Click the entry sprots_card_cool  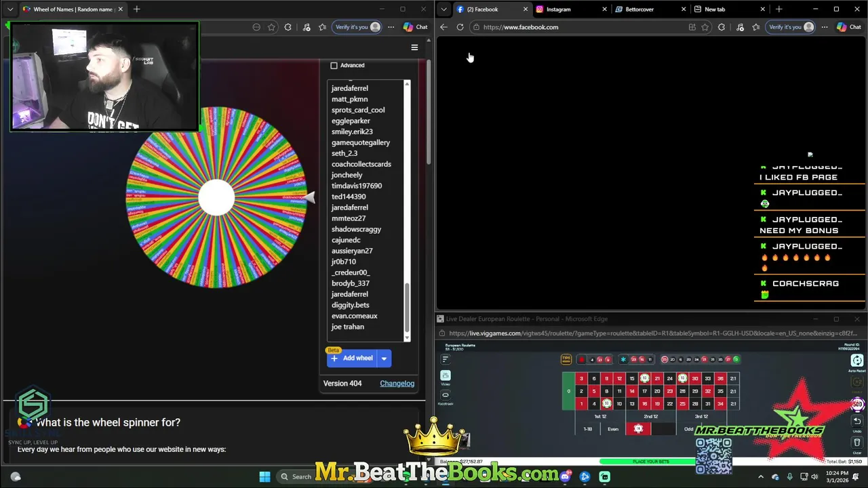(x=358, y=110)
